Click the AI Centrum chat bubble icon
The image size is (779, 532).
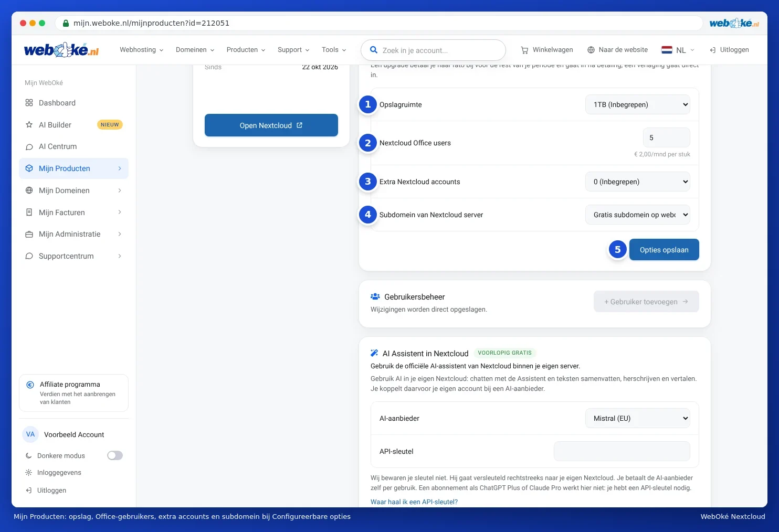(29, 147)
